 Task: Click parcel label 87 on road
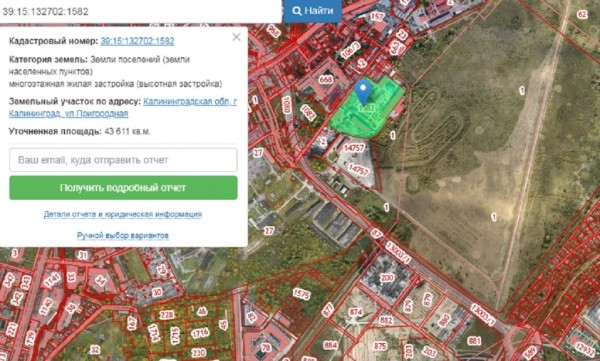376,234
